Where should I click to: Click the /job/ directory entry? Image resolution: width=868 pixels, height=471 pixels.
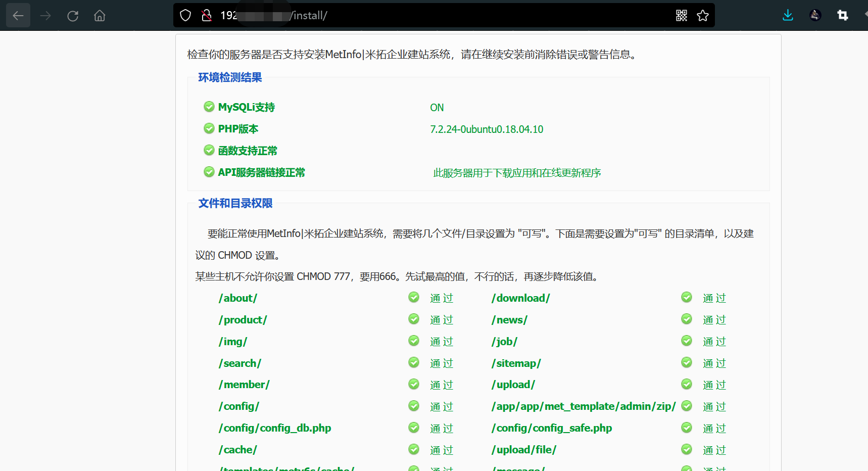click(504, 342)
